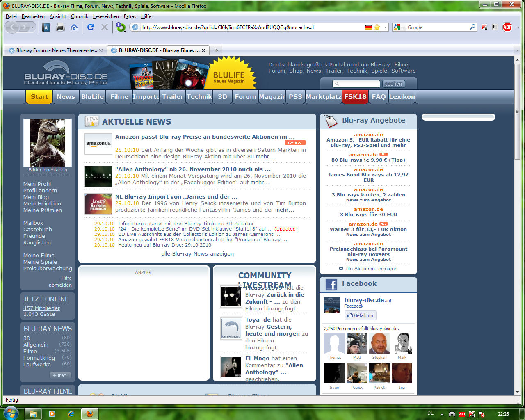
Task: Click the yellow star bookmark icon in address bar
Action: 377,27
